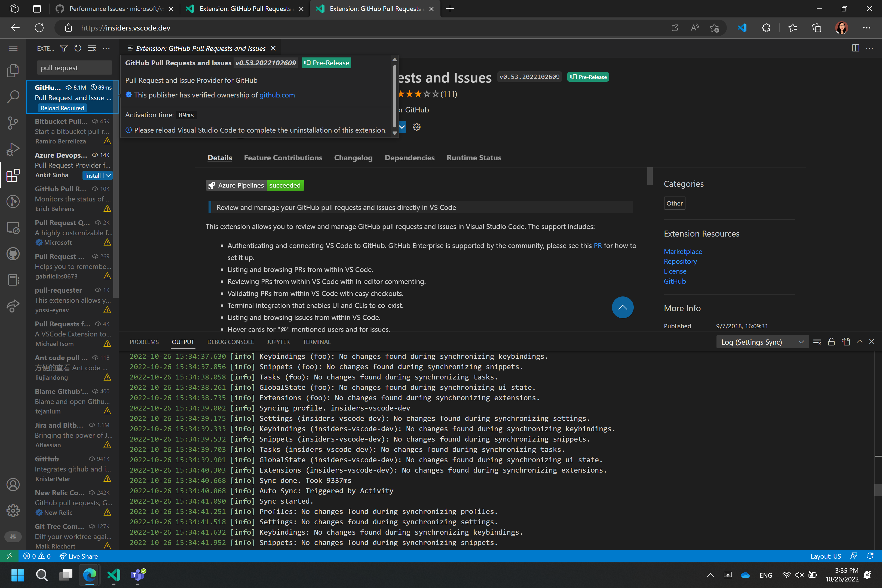Viewport: 882px width, 588px height.
Task: Switch to the Changelog tab
Action: click(353, 158)
